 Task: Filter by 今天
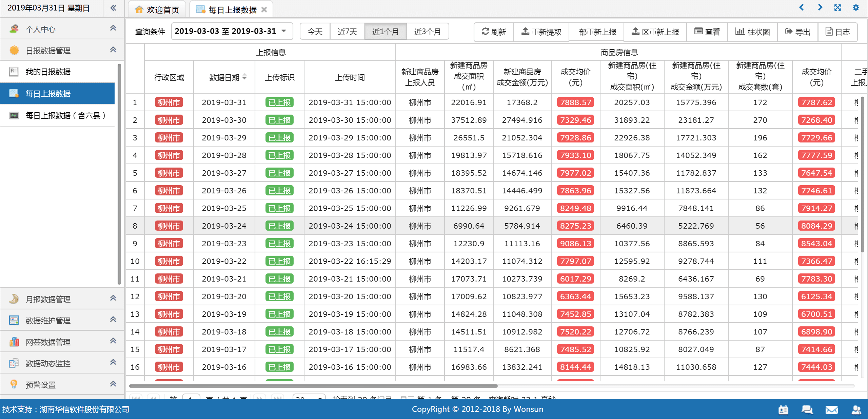315,31
